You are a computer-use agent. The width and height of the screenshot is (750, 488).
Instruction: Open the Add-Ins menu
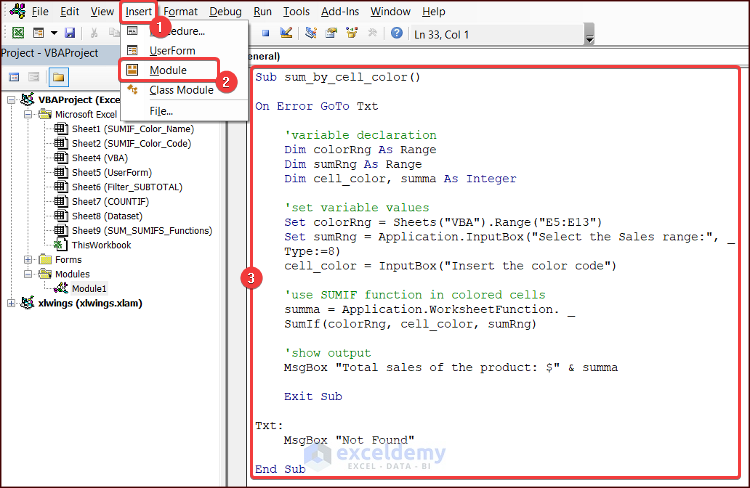click(x=340, y=11)
